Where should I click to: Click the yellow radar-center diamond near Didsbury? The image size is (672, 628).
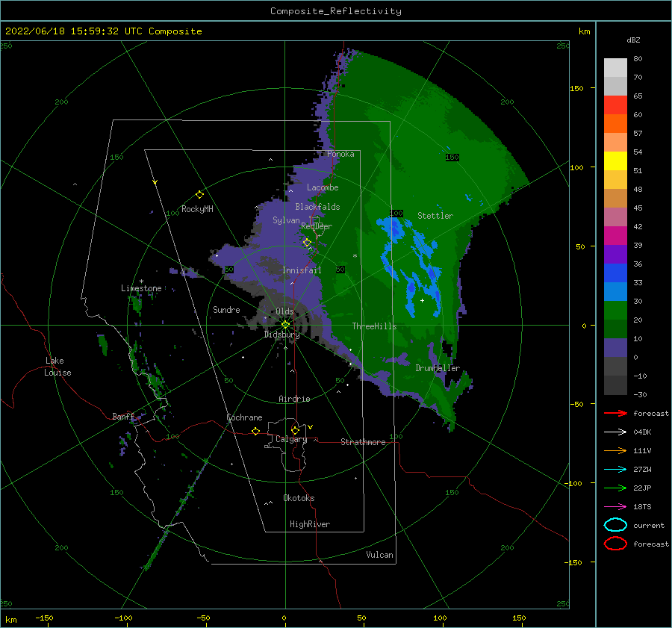tap(285, 325)
